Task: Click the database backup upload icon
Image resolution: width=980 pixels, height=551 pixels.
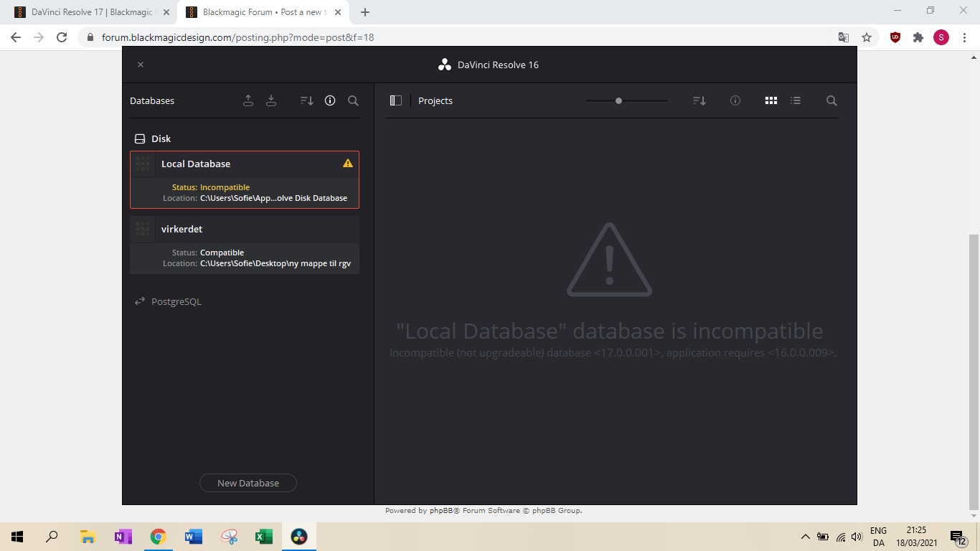Action: point(248,100)
